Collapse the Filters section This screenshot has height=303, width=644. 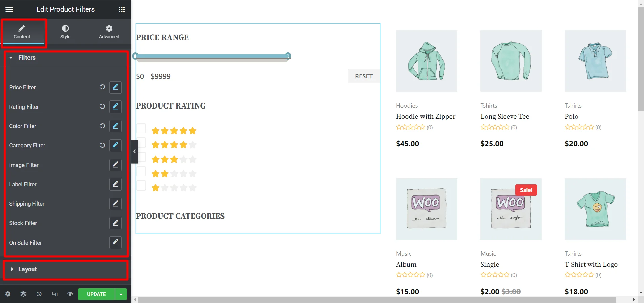point(66,58)
